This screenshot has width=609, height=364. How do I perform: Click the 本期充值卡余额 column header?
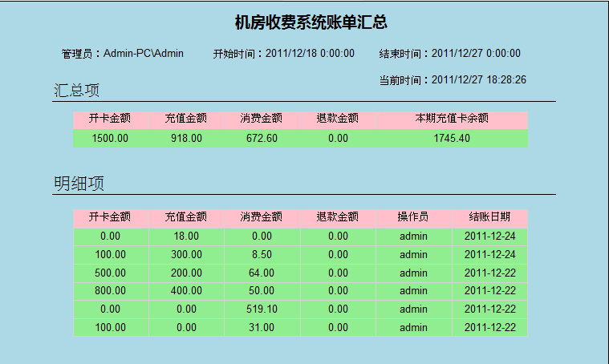(x=452, y=120)
